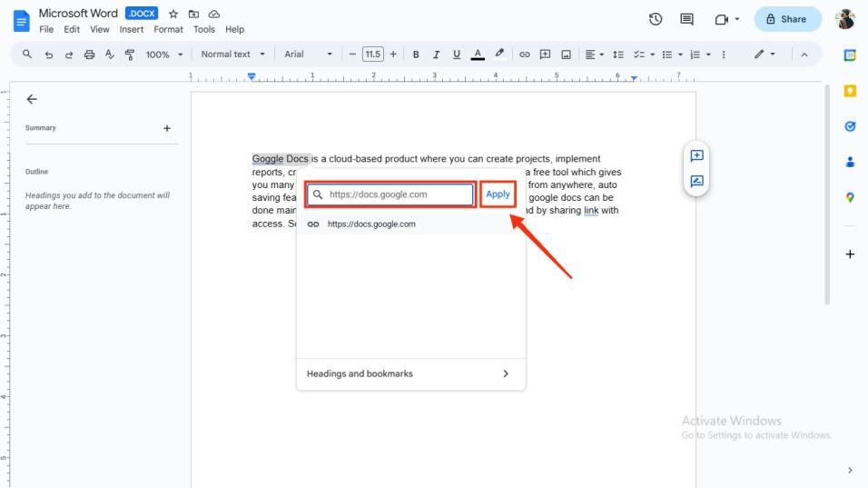Click the Share button

tap(788, 19)
